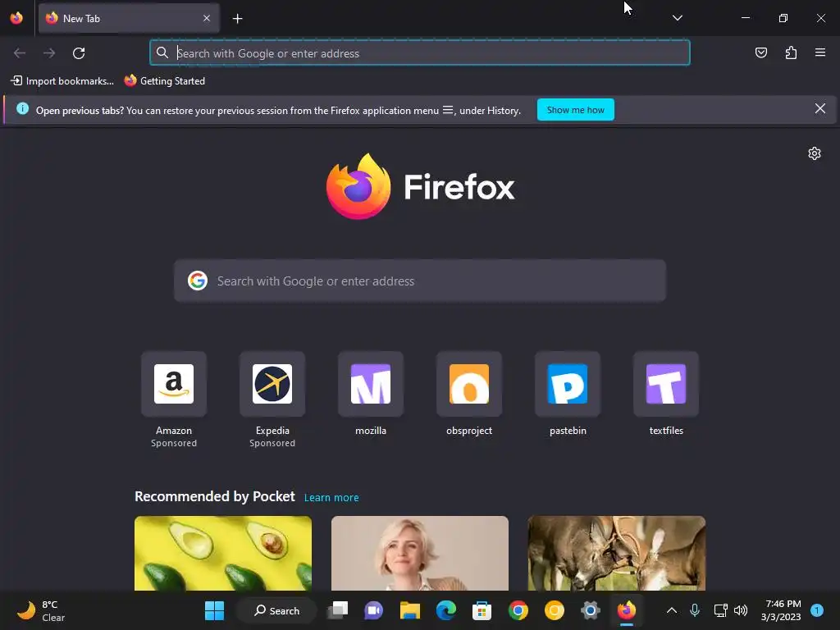Viewport: 840px width, 630px height.
Task: Click the Firefox icon on the taskbar
Action: pyautogui.click(x=626, y=610)
